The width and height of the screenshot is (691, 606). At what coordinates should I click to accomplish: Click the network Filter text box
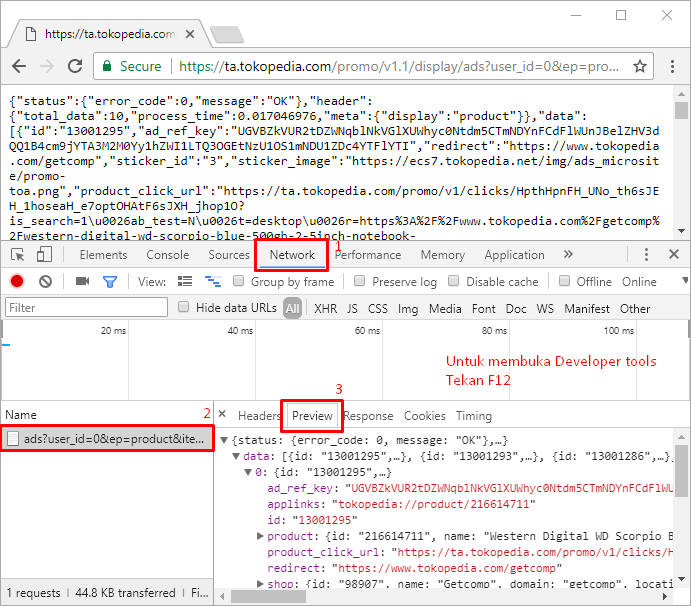click(x=86, y=307)
